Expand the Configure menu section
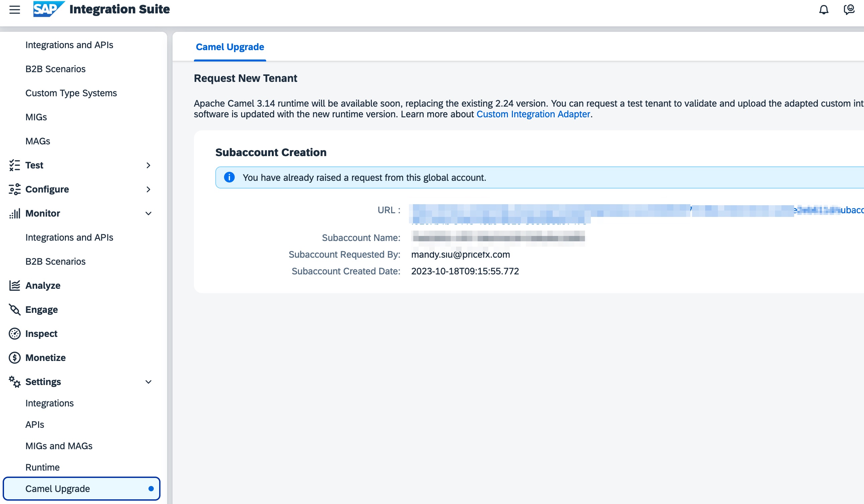The image size is (864, 504). (148, 189)
